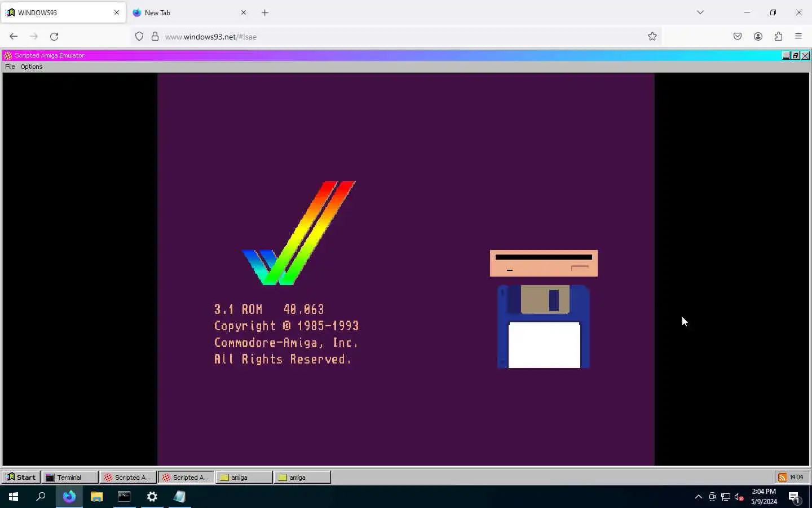Click the 14:04 Windows93 taskbar clock
The height and width of the screenshot is (508, 812).
pyautogui.click(x=796, y=478)
